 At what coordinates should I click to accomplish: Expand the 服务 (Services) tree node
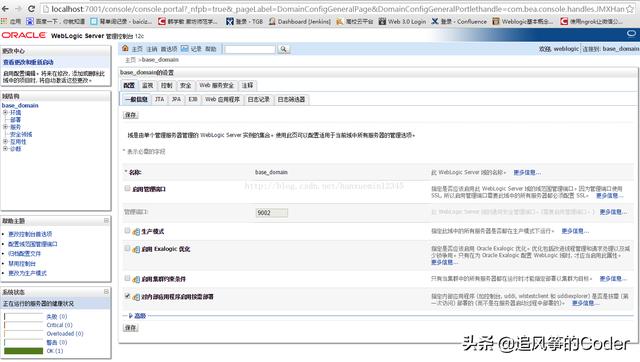click(x=5, y=127)
